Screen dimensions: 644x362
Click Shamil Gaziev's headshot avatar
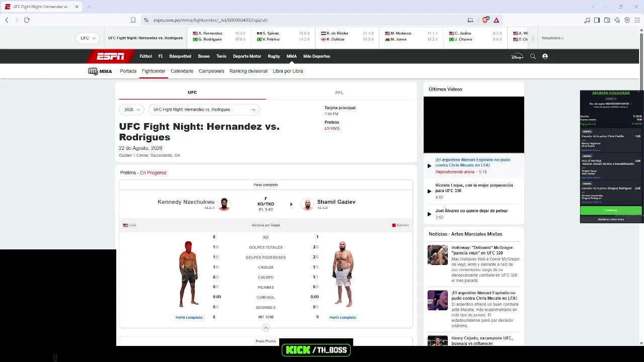point(307,204)
